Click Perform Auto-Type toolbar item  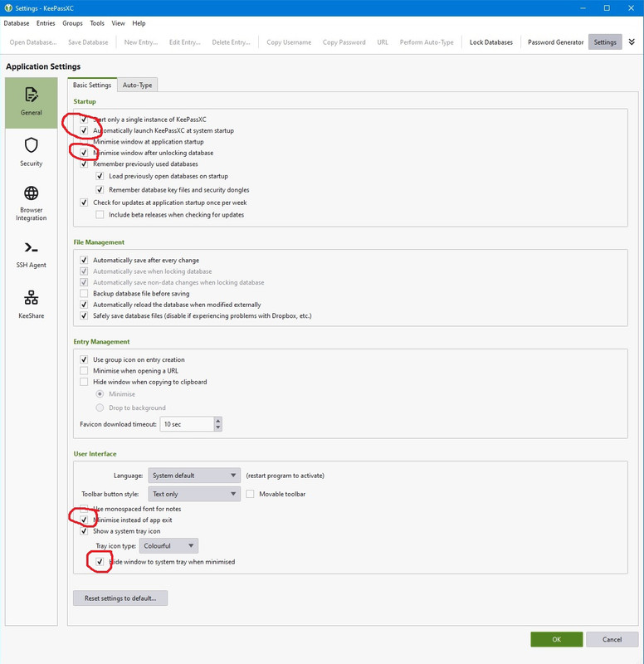tap(427, 42)
